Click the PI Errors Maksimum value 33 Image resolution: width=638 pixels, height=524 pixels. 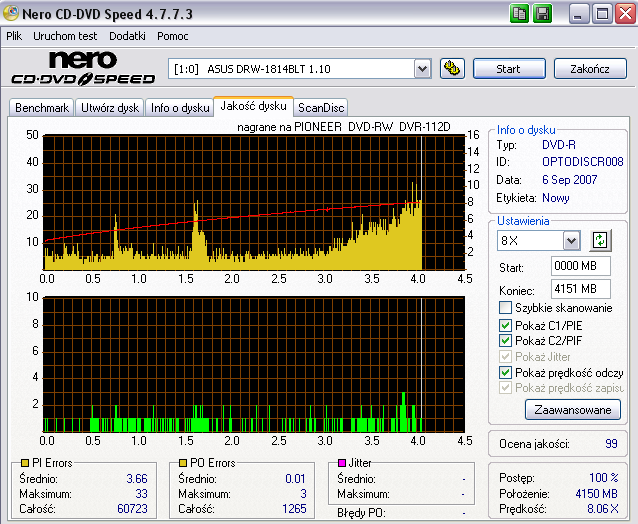pos(141,493)
